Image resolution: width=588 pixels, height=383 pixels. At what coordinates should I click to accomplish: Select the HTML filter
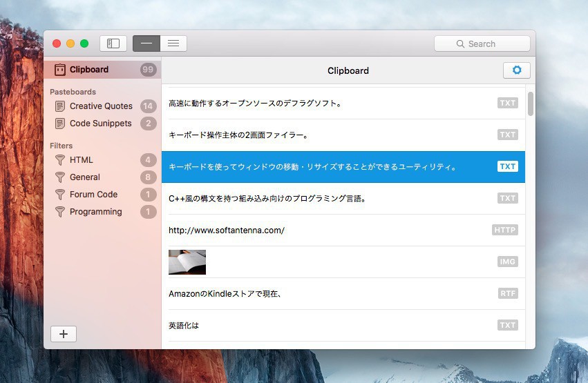(102, 160)
